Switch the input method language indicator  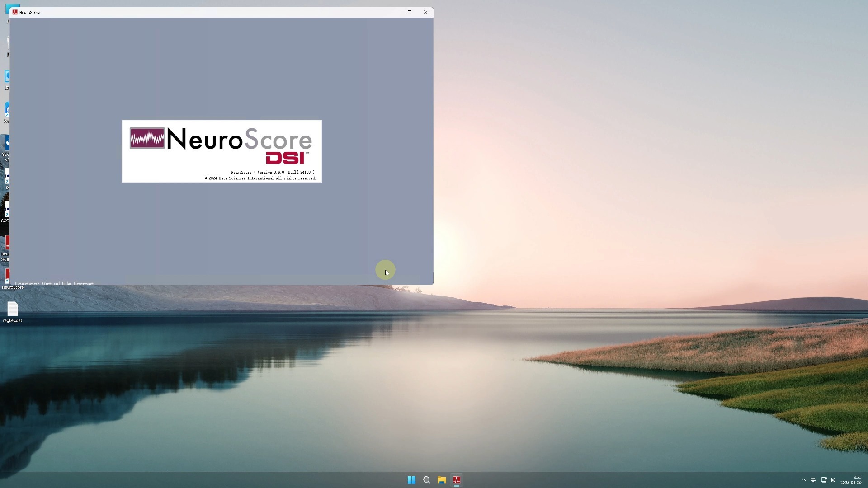click(813, 480)
